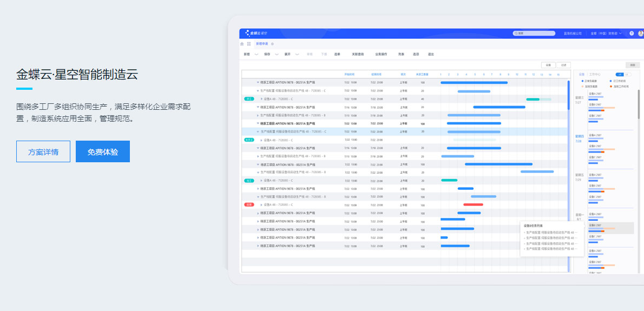Click the red Gantt bar
The image size is (644, 311).
pyautogui.click(x=473, y=204)
